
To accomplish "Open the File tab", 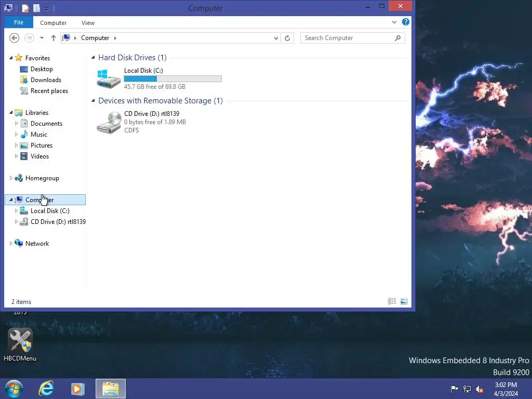I will click(19, 22).
